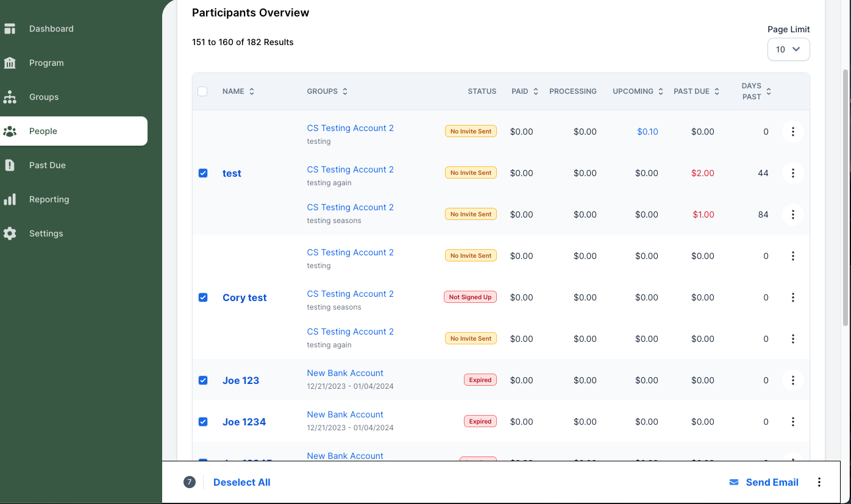Click the Groups hierarchy icon
This screenshot has width=851, height=504.
tap(10, 97)
